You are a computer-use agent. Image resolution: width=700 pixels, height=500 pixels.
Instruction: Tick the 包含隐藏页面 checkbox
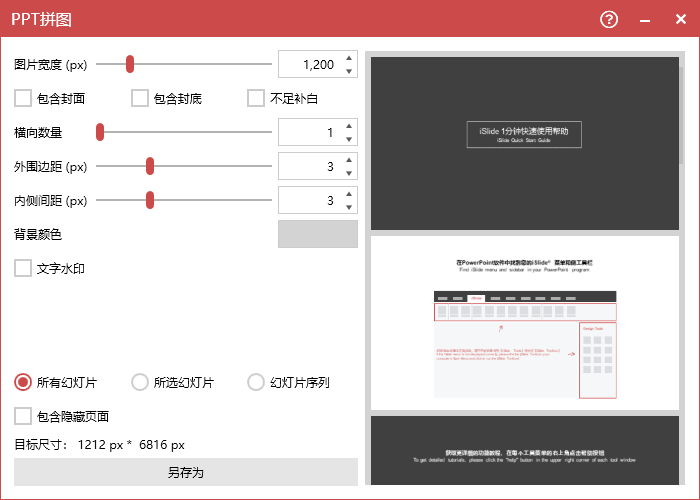point(23,416)
